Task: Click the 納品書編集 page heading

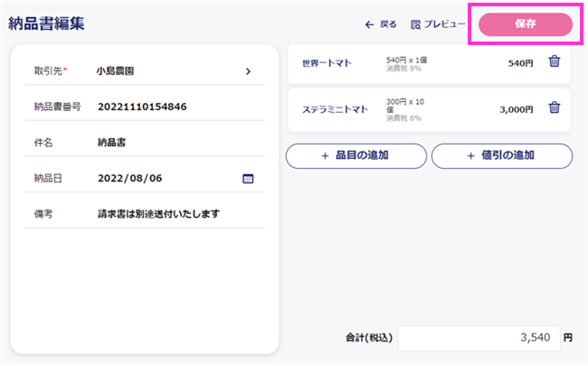Action: coord(46,23)
